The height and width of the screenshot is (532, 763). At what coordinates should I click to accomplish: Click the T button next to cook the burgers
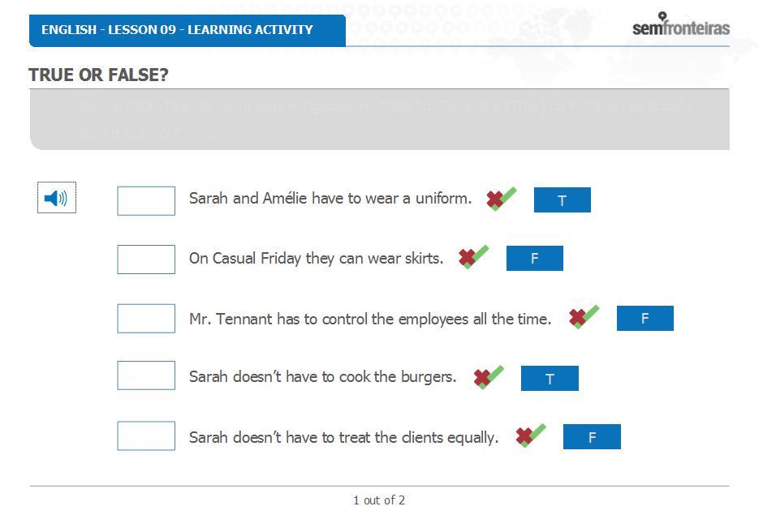(550, 379)
